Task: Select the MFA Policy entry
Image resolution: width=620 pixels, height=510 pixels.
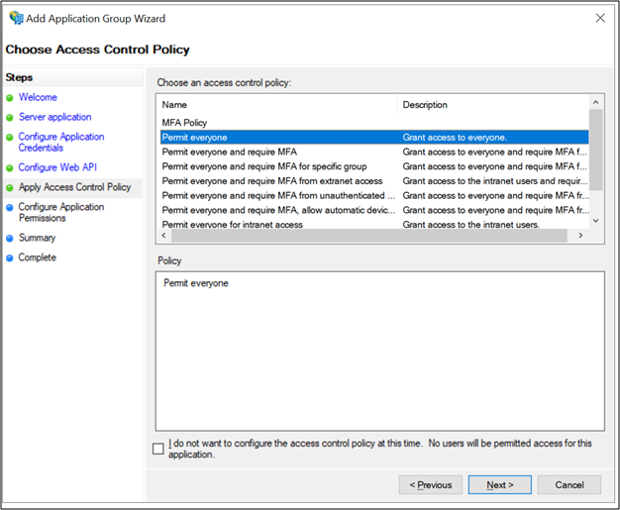Action: pos(185,122)
